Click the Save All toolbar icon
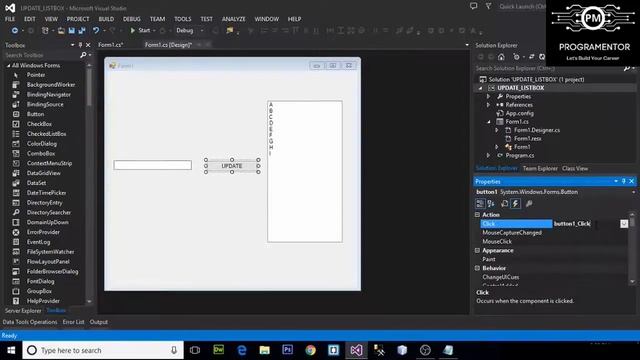The width and height of the screenshot is (640, 360). [x=82, y=31]
